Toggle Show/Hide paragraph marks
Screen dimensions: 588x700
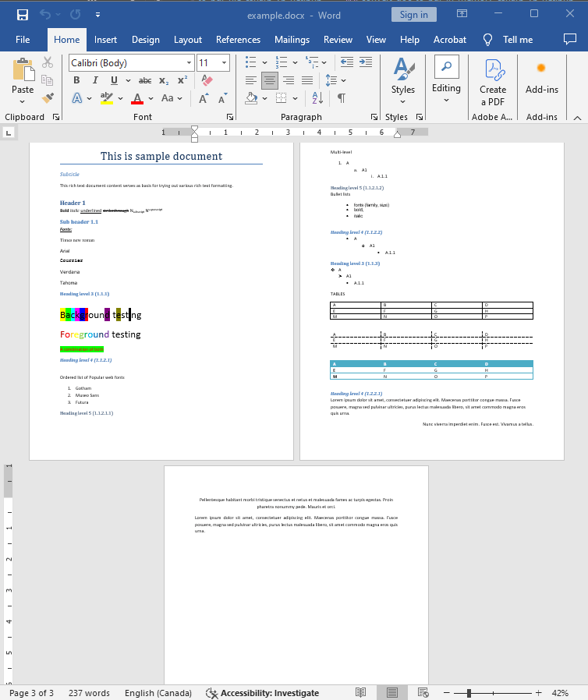(x=342, y=97)
